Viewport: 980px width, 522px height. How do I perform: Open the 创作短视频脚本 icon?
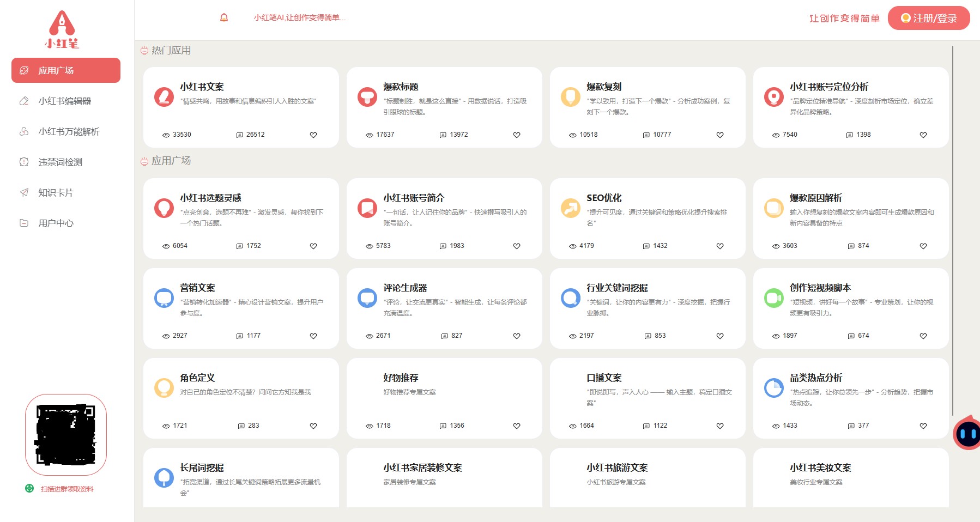click(x=774, y=298)
